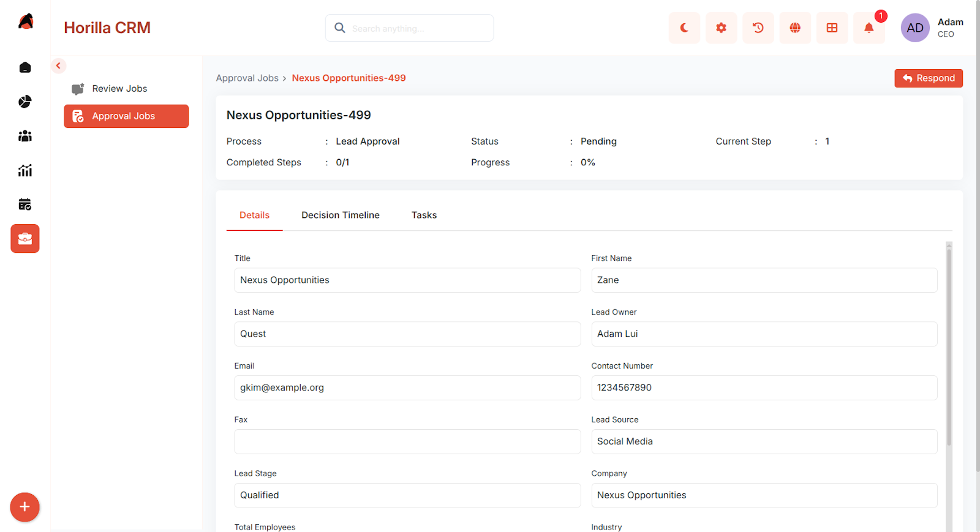Switch to the Details tab
The width and height of the screenshot is (980, 532).
[254, 215]
